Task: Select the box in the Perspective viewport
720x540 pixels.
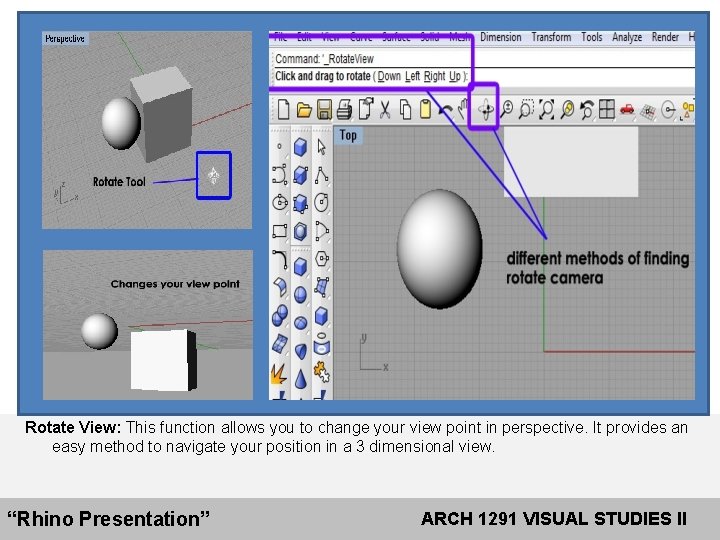Action: (x=162, y=113)
